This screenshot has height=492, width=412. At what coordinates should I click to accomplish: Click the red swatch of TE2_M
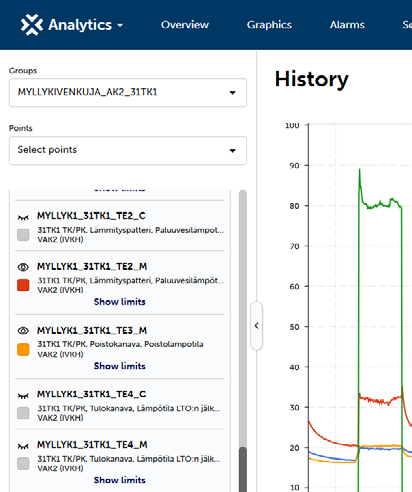tap(23, 285)
